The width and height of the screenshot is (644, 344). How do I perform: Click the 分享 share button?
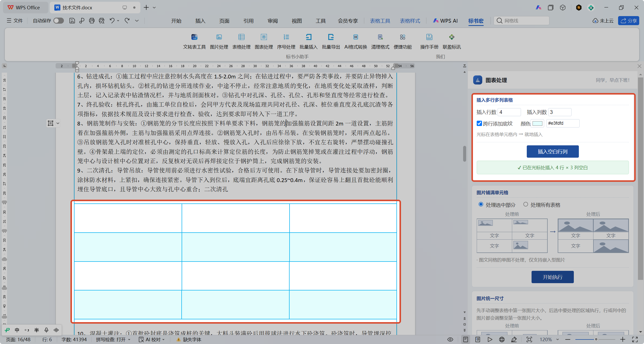click(x=629, y=21)
